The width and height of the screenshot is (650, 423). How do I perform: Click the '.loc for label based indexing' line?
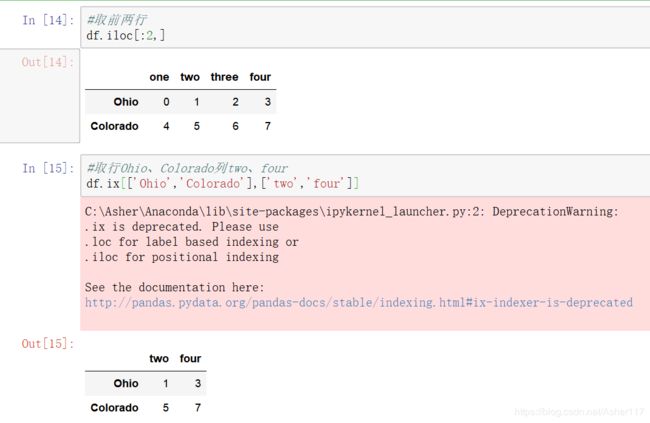(192, 242)
